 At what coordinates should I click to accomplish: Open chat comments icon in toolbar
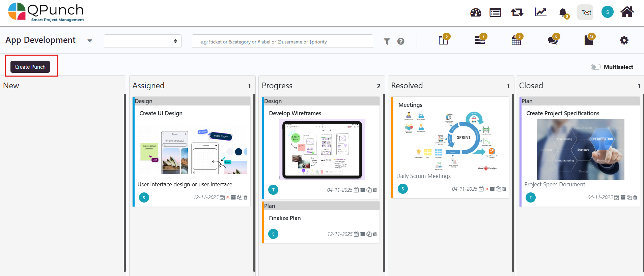coord(552,41)
